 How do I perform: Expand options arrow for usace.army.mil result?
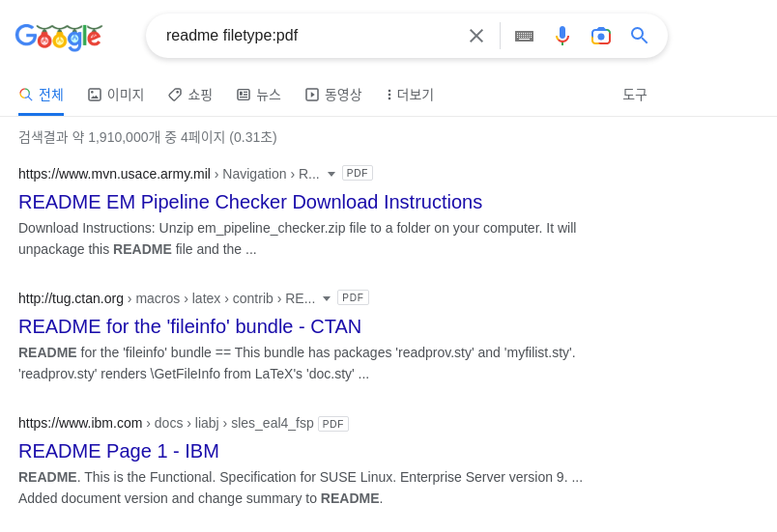(331, 174)
